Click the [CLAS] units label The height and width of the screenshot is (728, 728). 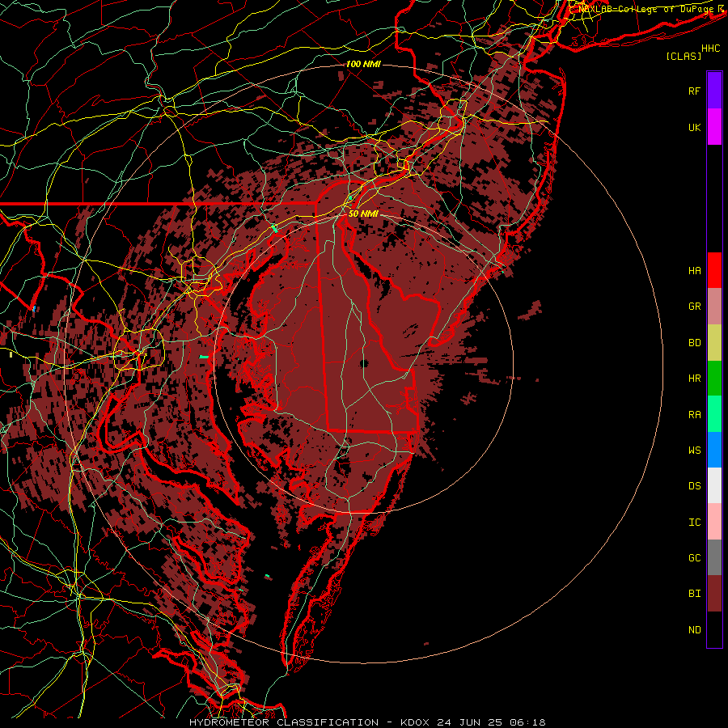point(684,56)
